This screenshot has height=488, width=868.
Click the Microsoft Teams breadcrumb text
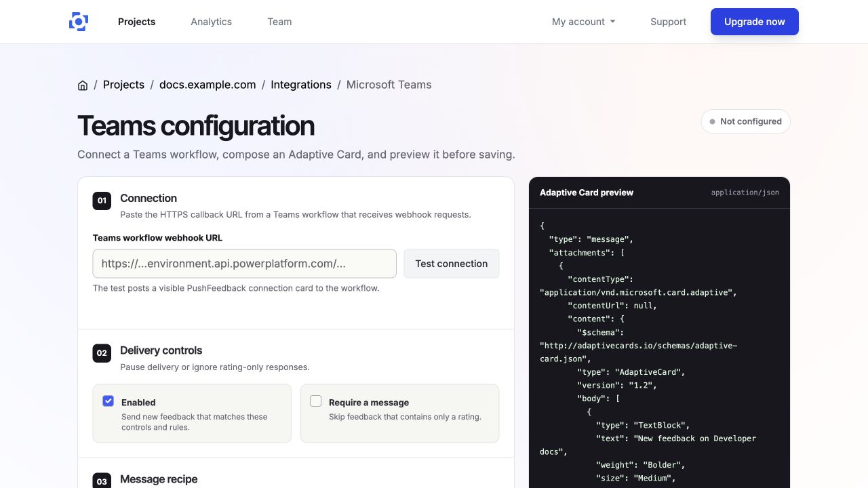coord(389,85)
